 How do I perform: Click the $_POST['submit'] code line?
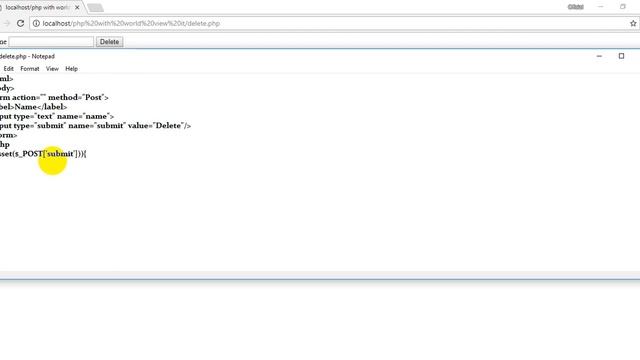tap(43, 154)
